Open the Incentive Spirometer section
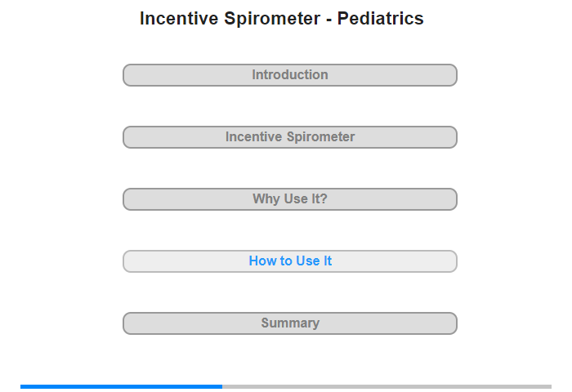This screenshot has width=572, height=392. point(289,137)
